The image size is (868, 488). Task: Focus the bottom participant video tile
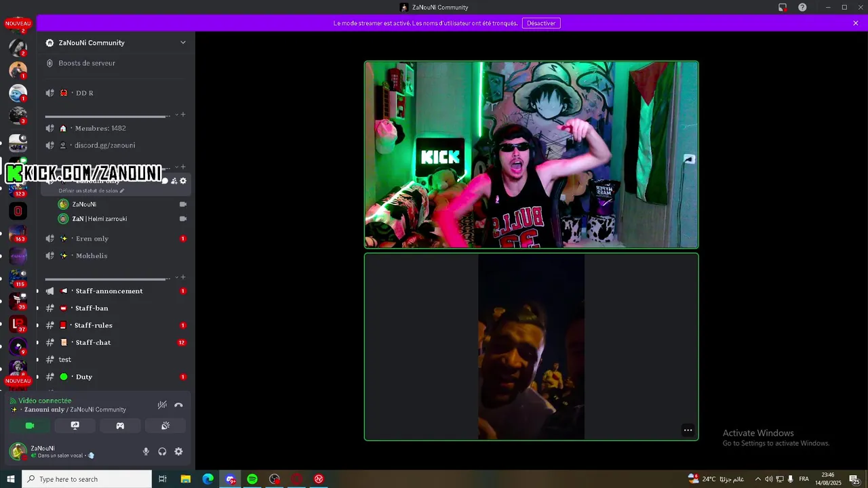(x=531, y=346)
